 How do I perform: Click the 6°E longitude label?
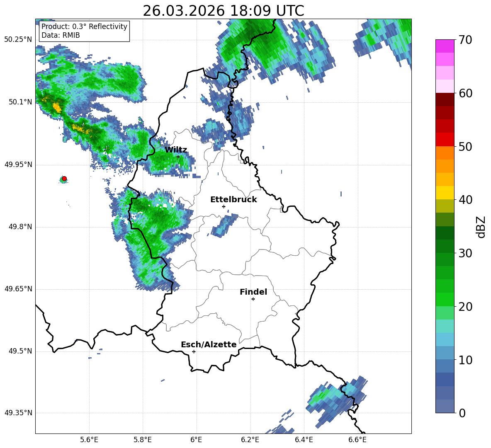pyautogui.click(x=196, y=440)
